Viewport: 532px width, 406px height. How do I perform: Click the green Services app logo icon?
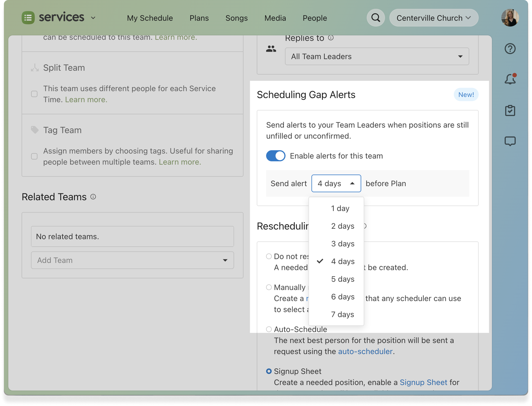28,18
